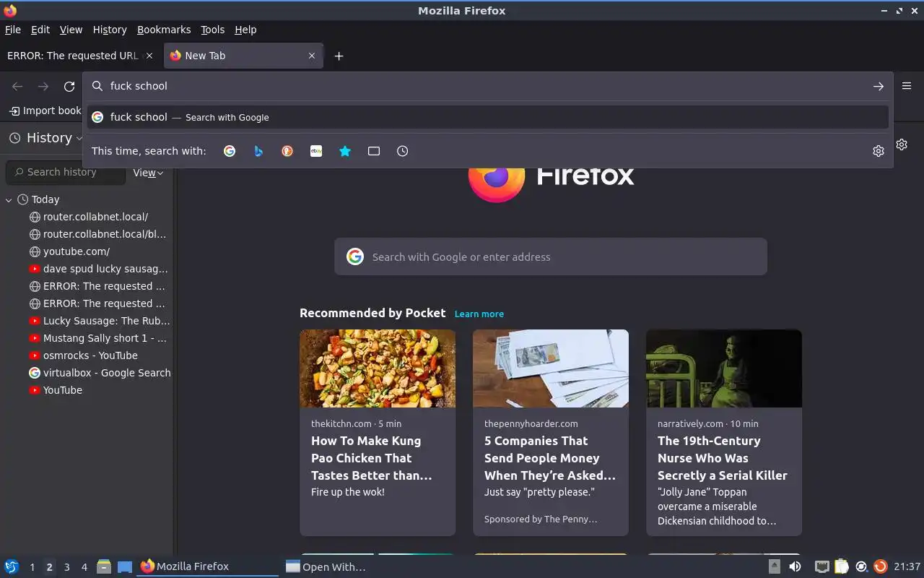
Task: Click the Go arrow in address bar
Action: click(x=879, y=86)
